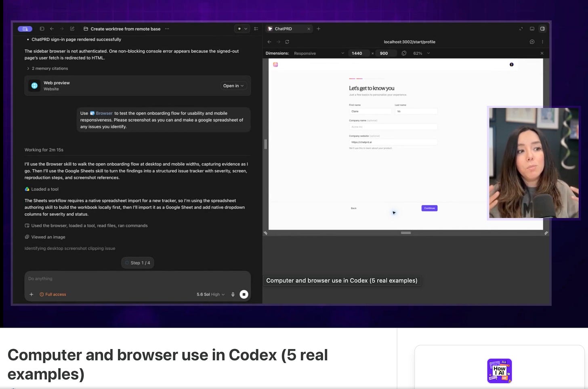
Task: Go forward in the preview browser
Action: tap(278, 42)
